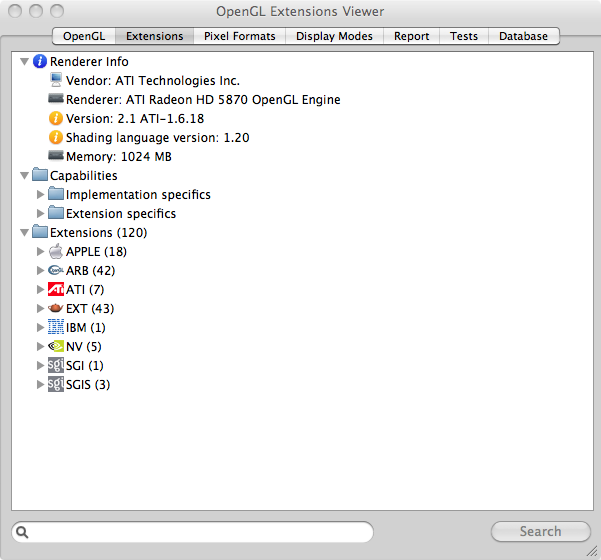Expand the NV (5) extensions
Screen dimensions: 601x560
click(40, 346)
